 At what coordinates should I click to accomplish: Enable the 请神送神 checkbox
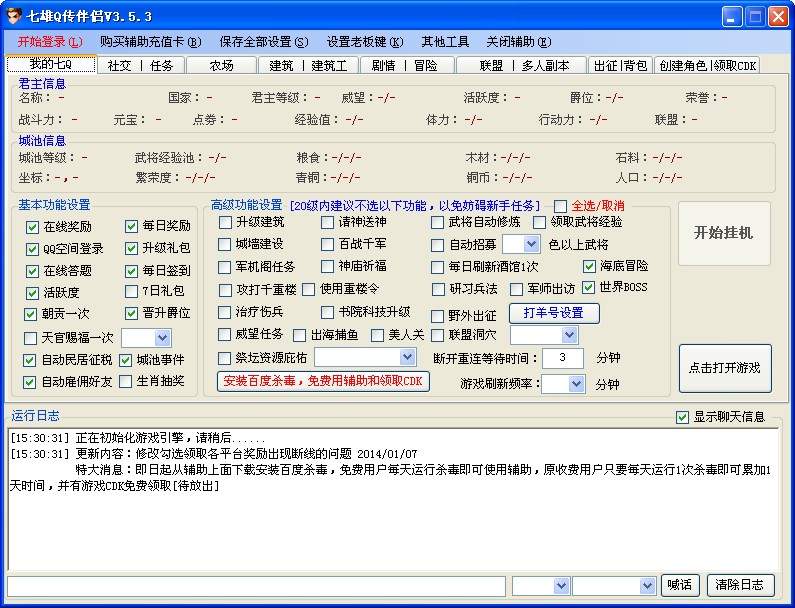328,223
